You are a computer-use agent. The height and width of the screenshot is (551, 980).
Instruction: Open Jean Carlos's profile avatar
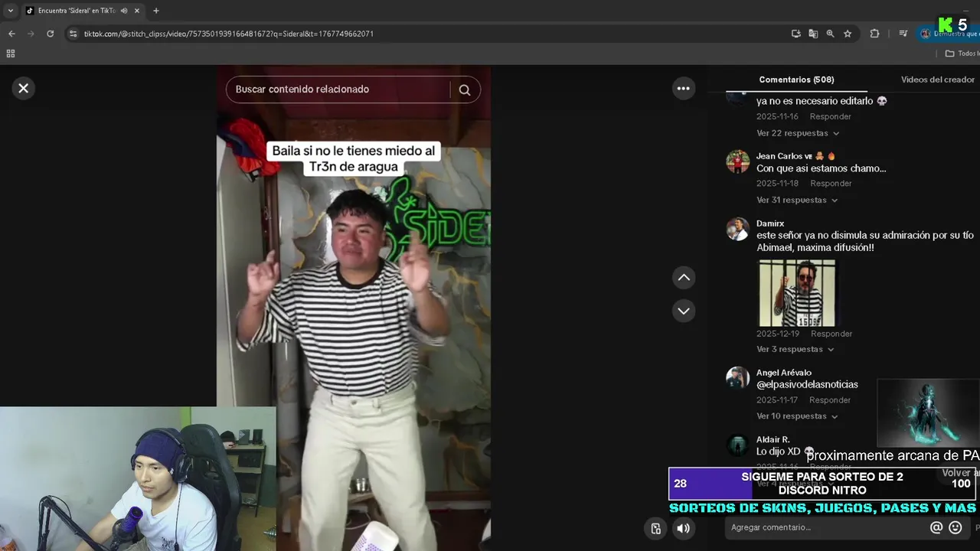(x=738, y=161)
